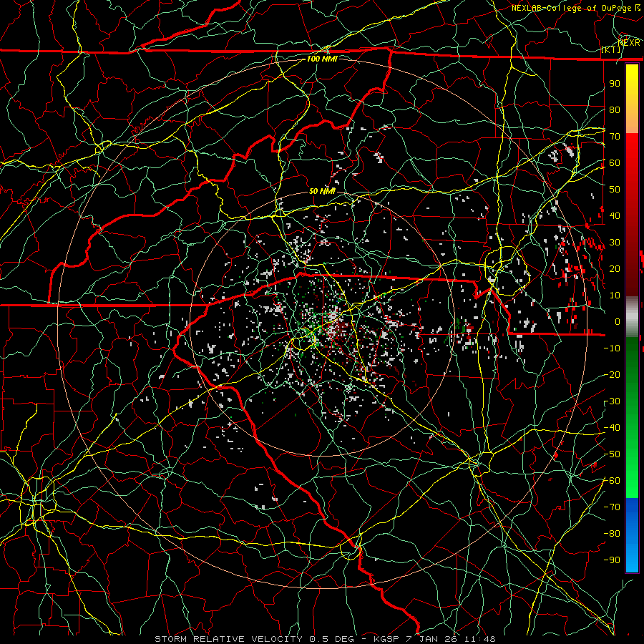Viewport: 644px width, 644px height.
Task: Click the -90 value on velocity scale
Action: tap(612, 560)
